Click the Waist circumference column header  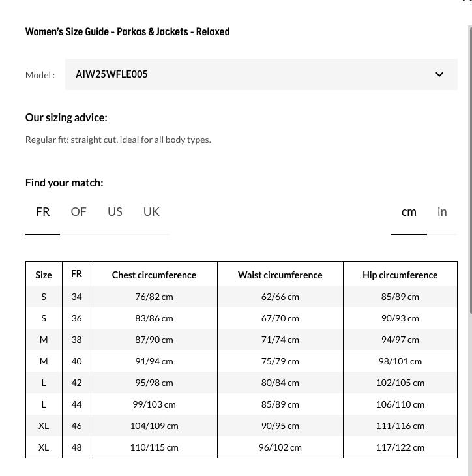280,275
